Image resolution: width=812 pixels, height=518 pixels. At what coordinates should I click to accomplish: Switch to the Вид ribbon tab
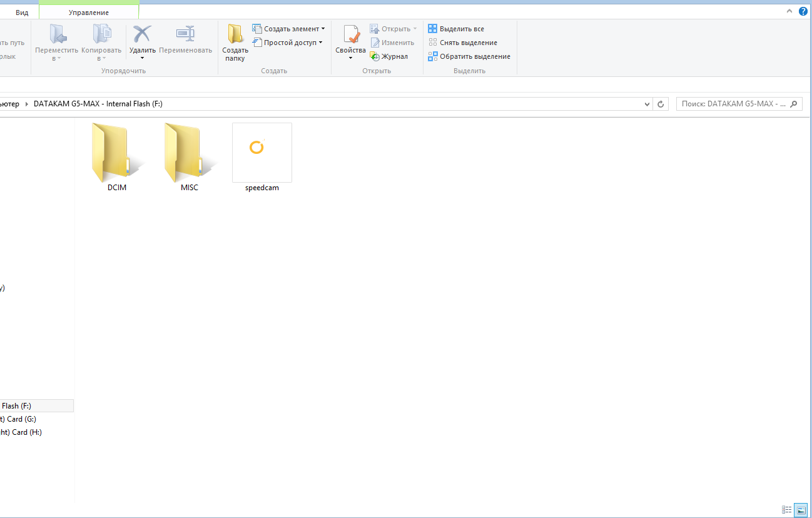point(22,13)
